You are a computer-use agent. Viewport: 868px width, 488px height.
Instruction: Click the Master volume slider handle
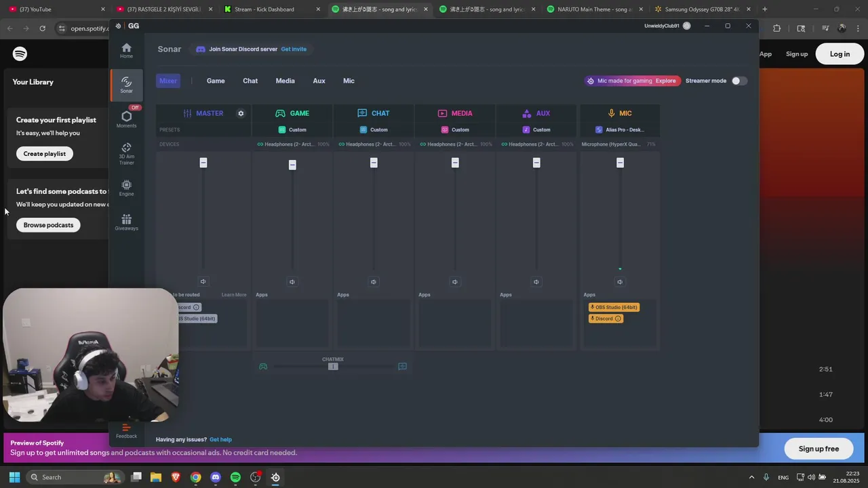(x=203, y=163)
